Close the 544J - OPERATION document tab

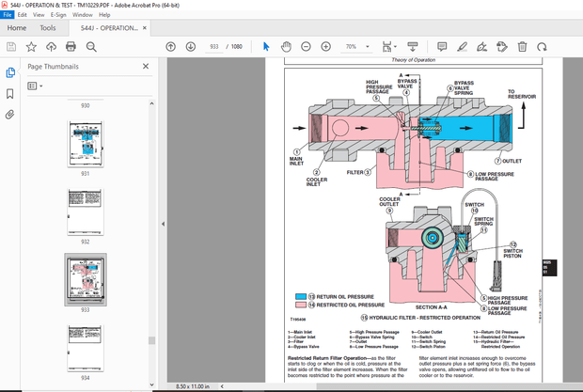(145, 28)
